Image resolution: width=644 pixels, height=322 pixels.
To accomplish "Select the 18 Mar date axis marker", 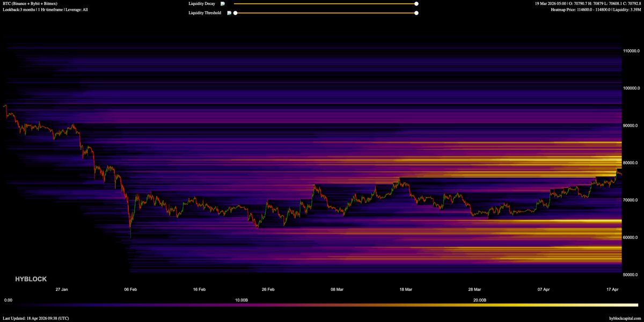I will coord(406,289).
